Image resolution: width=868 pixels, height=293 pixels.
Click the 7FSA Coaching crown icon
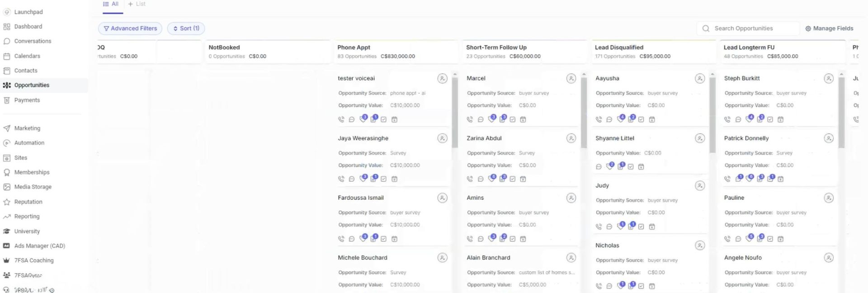pyautogui.click(x=7, y=260)
